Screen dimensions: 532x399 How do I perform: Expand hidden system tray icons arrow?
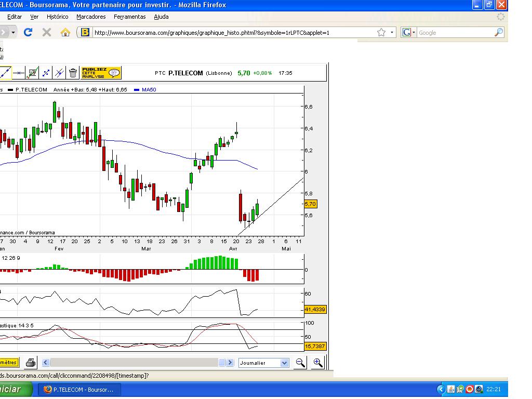pos(441,389)
